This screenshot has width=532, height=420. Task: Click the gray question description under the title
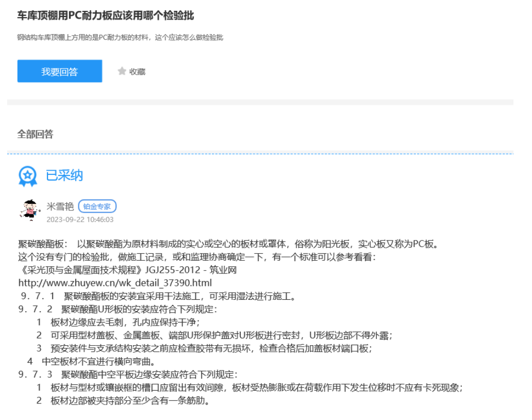tap(120, 38)
